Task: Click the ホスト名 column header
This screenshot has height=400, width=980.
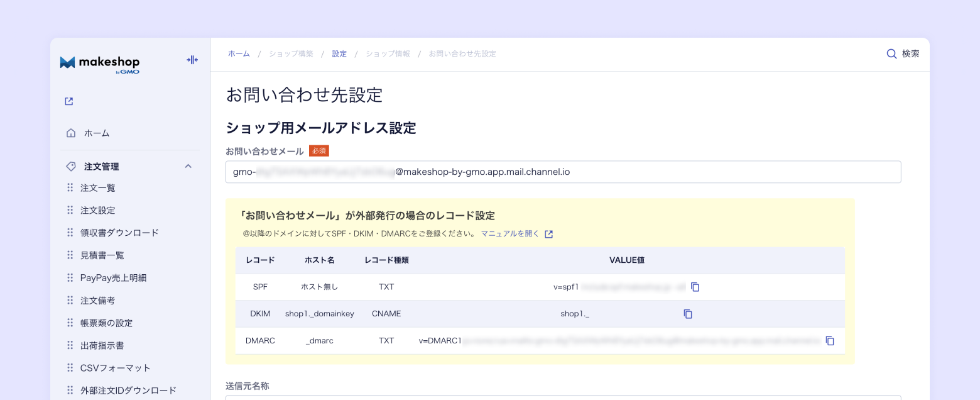Action: coord(319,260)
